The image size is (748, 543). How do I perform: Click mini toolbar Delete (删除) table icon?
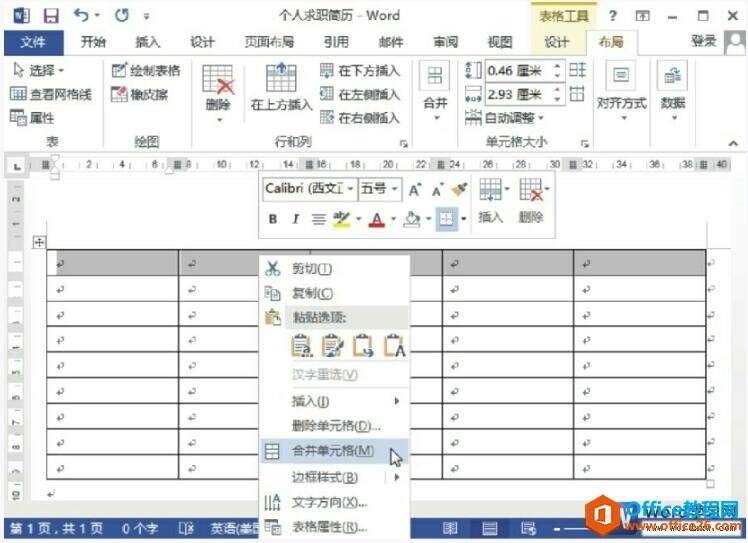530,189
